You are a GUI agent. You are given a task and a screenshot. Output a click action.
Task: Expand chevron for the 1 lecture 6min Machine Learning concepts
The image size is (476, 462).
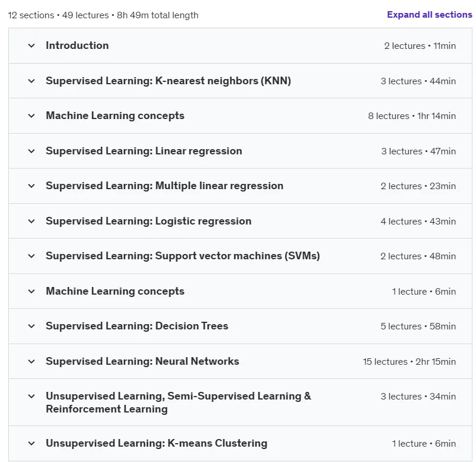[31, 292]
